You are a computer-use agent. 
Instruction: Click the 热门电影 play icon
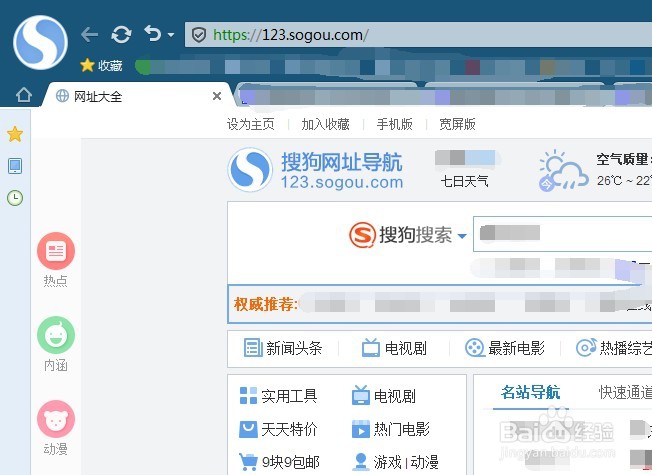tap(361, 429)
